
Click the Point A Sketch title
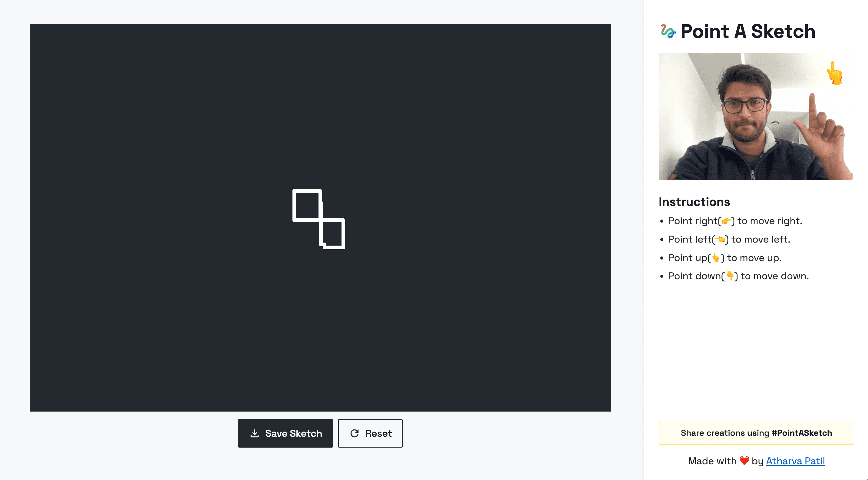[748, 31]
